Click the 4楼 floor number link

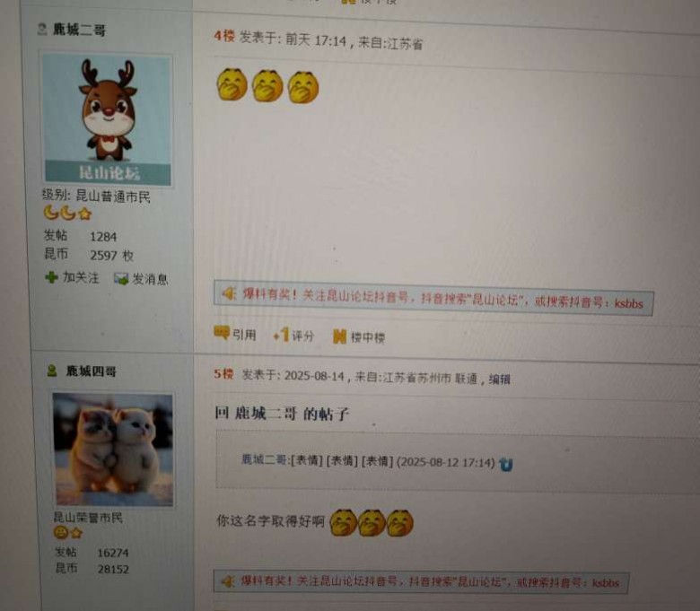pyautogui.click(x=224, y=36)
